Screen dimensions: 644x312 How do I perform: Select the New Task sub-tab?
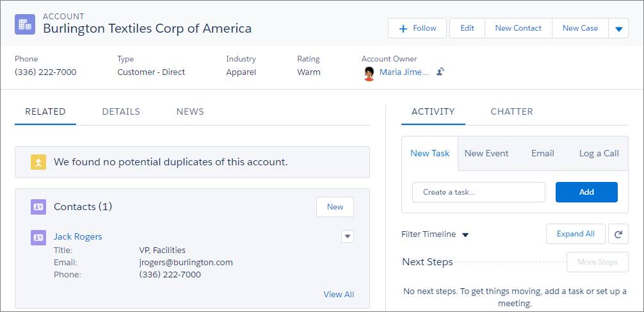click(430, 153)
